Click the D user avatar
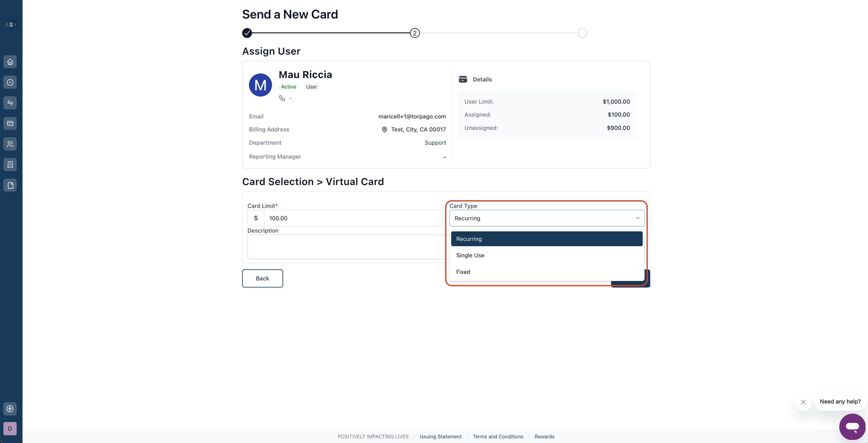 click(10, 429)
